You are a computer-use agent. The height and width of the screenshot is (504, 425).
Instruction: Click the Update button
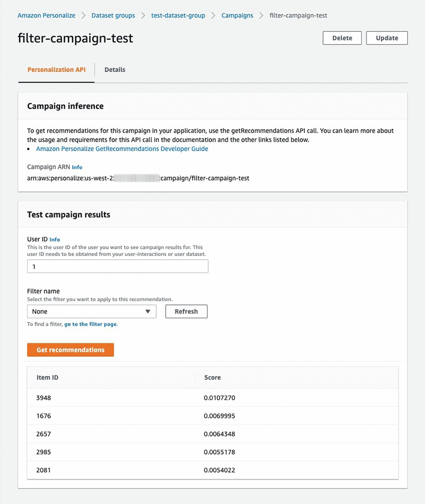pyautogui.click(x=387, y=38)
